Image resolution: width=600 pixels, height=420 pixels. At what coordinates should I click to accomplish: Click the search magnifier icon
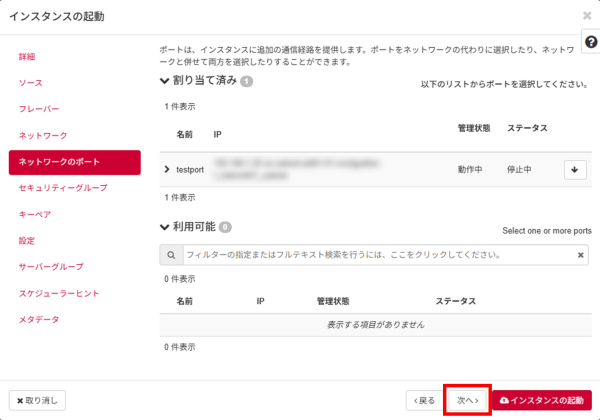pyautogui.click(x=171, y=256)
